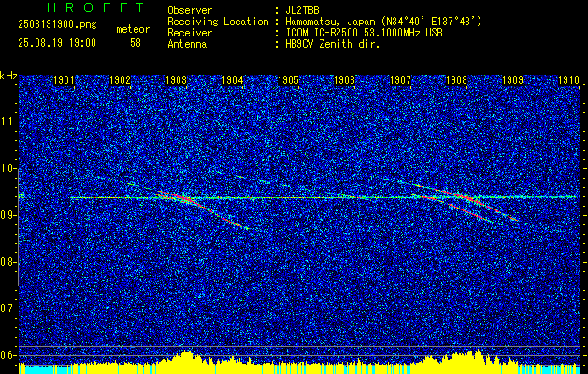Click the 1904 time axis marker
Viewport: 588px width, 374px height.
click(232, 80)
